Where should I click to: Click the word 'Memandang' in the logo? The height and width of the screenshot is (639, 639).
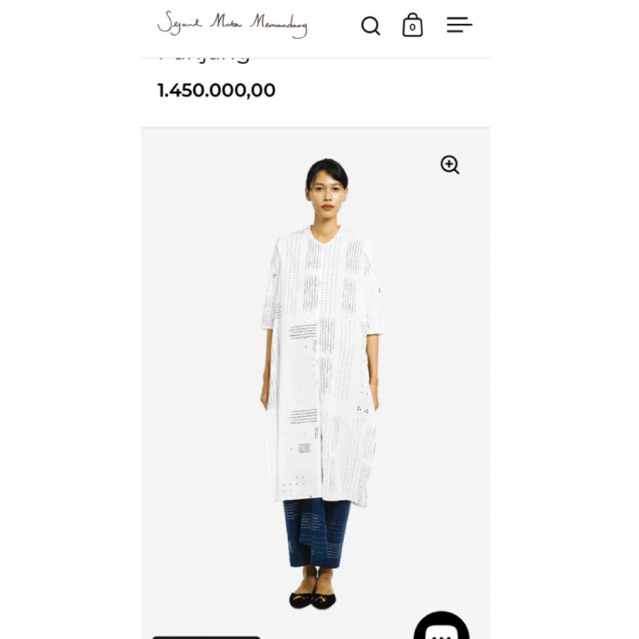[279, 25]
